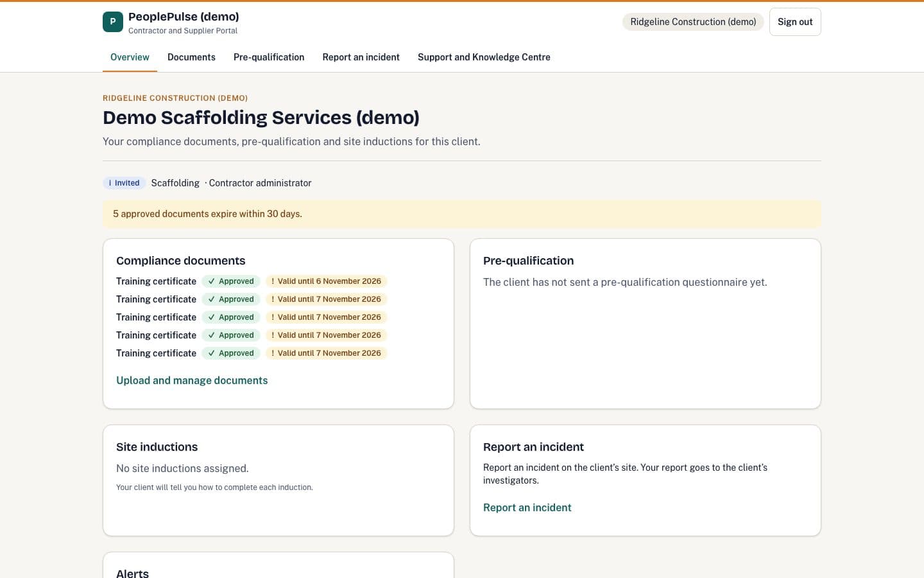This screenshot has height=578, width=924.
Task: Click the "Compliance documents" card heading
Action: pyautogui.click(x=180, y=261)
